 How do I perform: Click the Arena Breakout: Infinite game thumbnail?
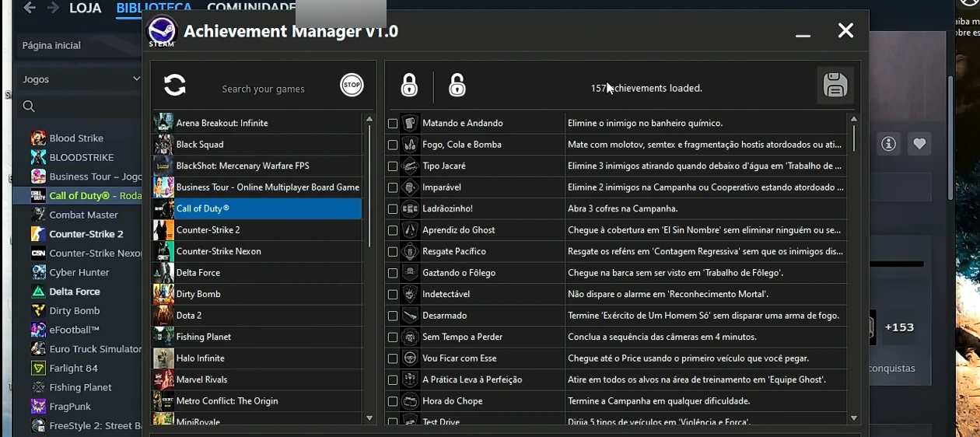point(163,123)
